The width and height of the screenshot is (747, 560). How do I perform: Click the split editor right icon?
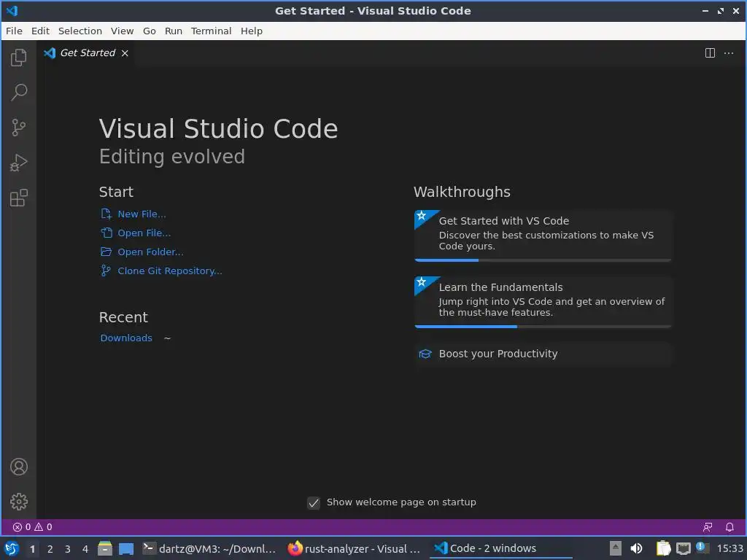pyautogui.click(x=710, y=52)
